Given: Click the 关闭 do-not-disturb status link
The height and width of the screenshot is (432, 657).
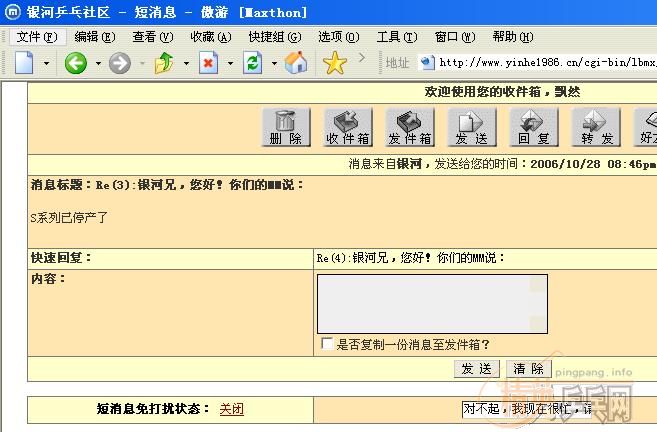Looking at the screenshot, I should 231,409.
